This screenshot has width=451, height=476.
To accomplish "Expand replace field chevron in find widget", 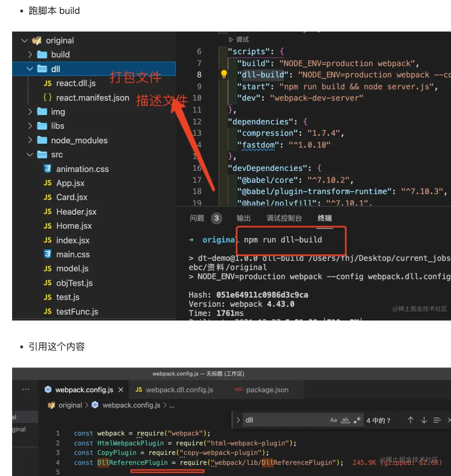I will 238,420.
